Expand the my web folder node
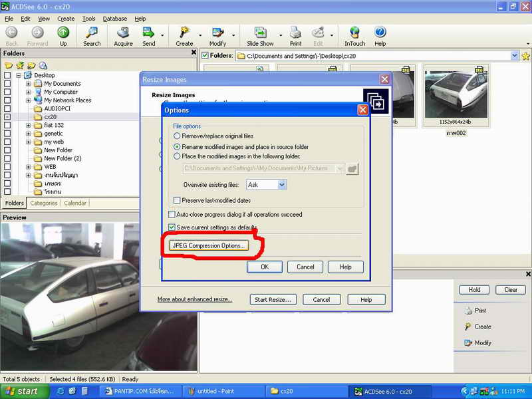 (x=29, y=142)
